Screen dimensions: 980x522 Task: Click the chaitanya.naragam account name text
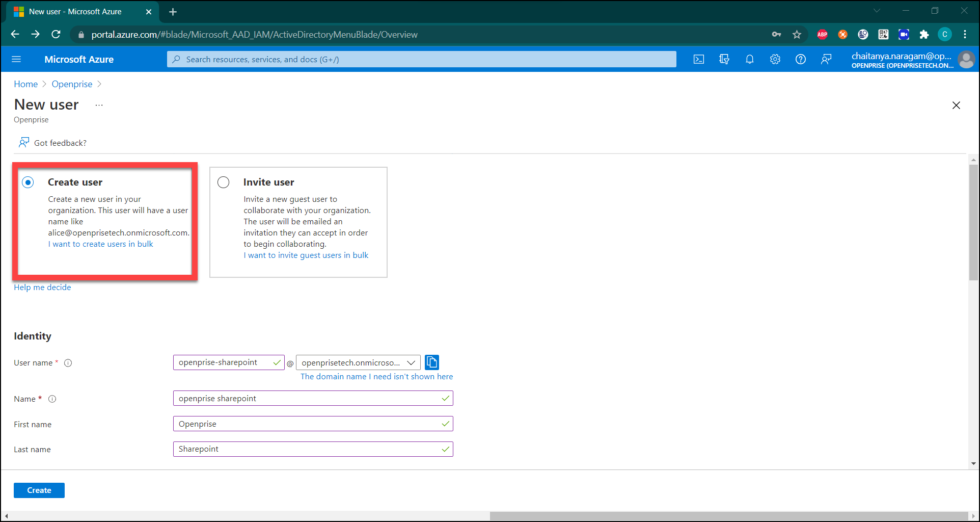(901, 56)
